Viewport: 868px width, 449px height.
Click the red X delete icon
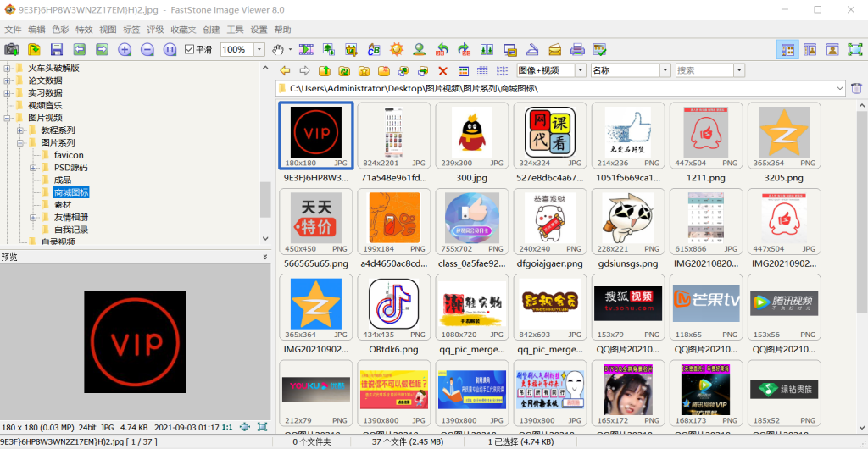442,71
